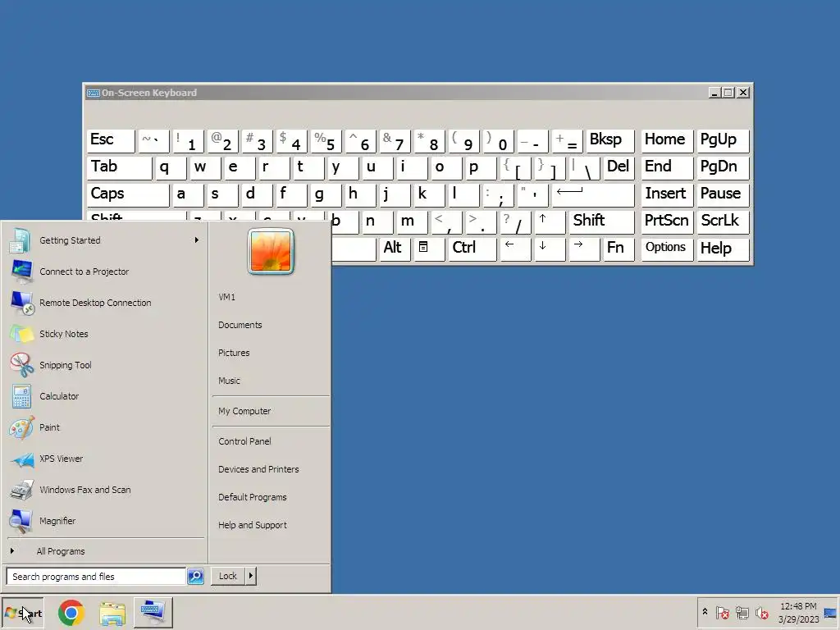Open Music folder link
Screen dimensions: 840x630
[271, 381]
